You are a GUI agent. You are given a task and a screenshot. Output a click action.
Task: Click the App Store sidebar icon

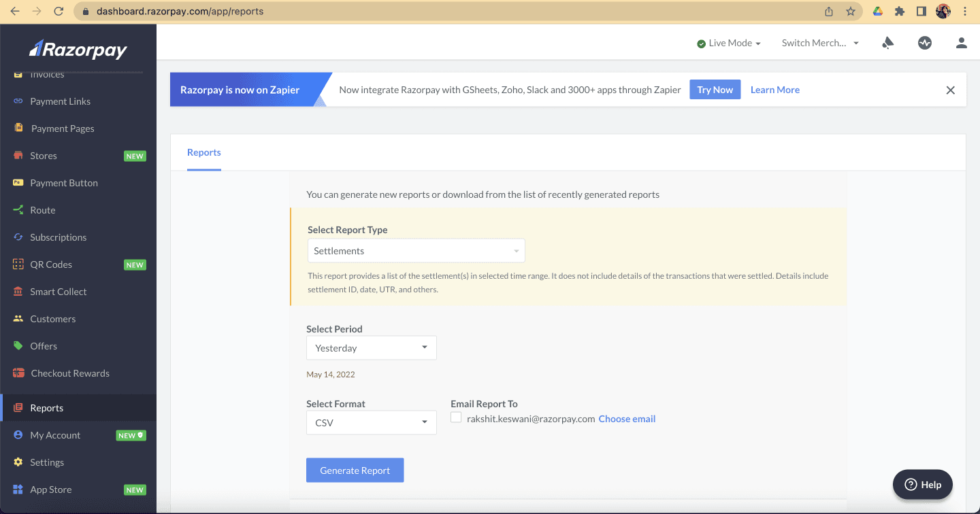[x=18, y=490]
